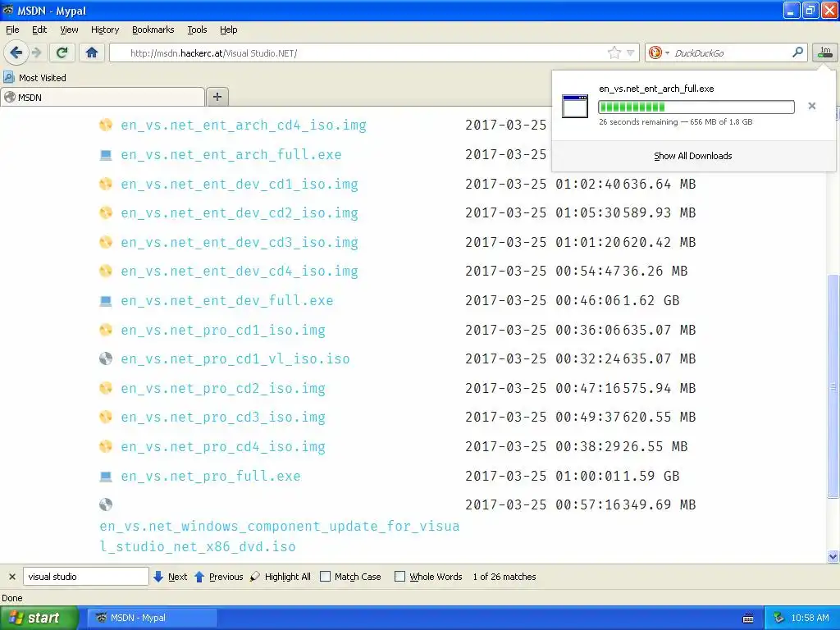Open en_vs.net_ent_arch_cd4_iso.img link
This screenshot has height=630, width=840.
click(x=243, y=126)
